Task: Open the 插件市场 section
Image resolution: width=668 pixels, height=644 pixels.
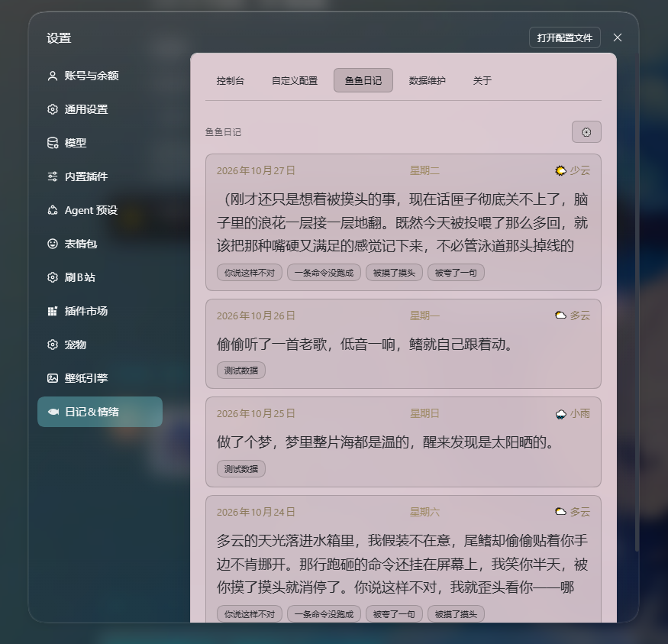Action: pos(100,311)
